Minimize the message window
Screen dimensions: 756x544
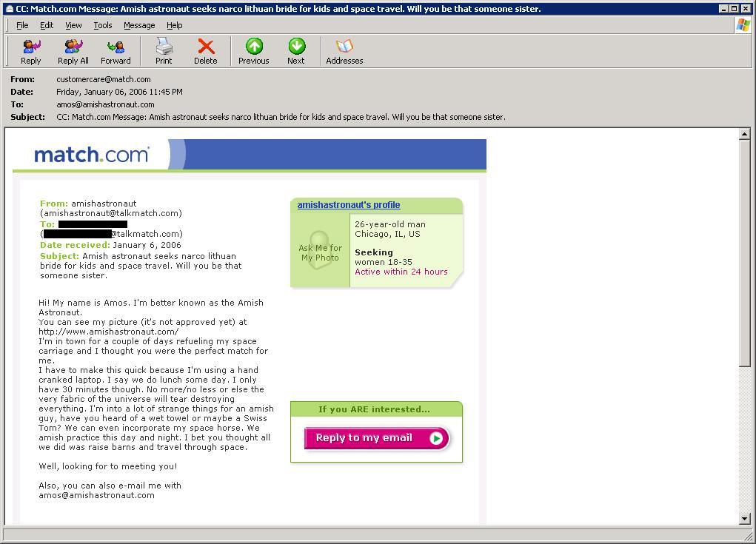(x=723, y=9)
